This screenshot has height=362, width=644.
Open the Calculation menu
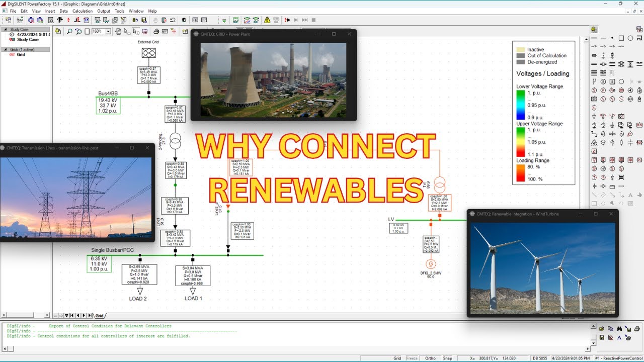tap(83, 11)
